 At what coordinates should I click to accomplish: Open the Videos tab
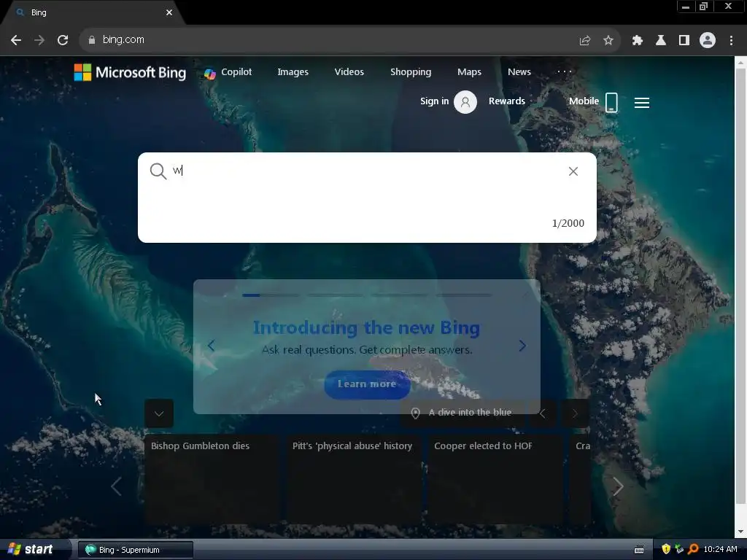coord(349,72)
